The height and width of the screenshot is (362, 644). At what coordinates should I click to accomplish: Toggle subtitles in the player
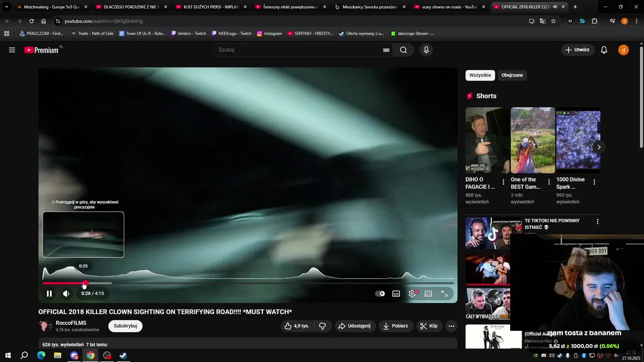coord(396,294)
